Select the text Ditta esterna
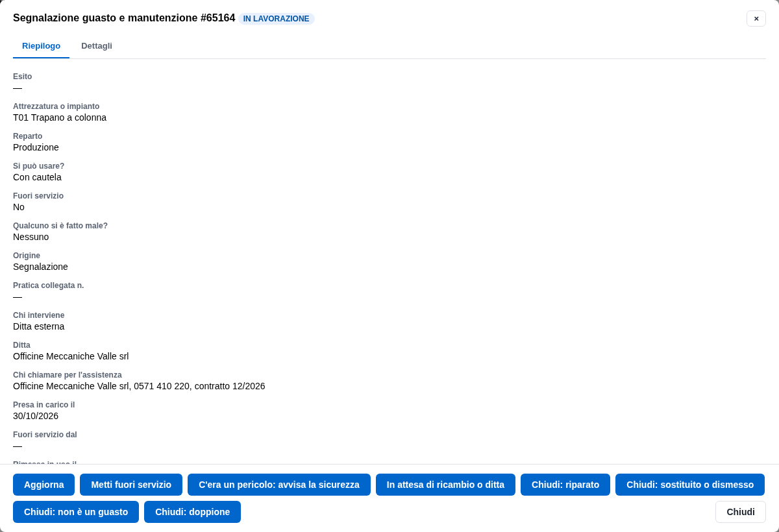Image resolution: width=779 pixels, height=532 pixels. (x=38, y=326)
